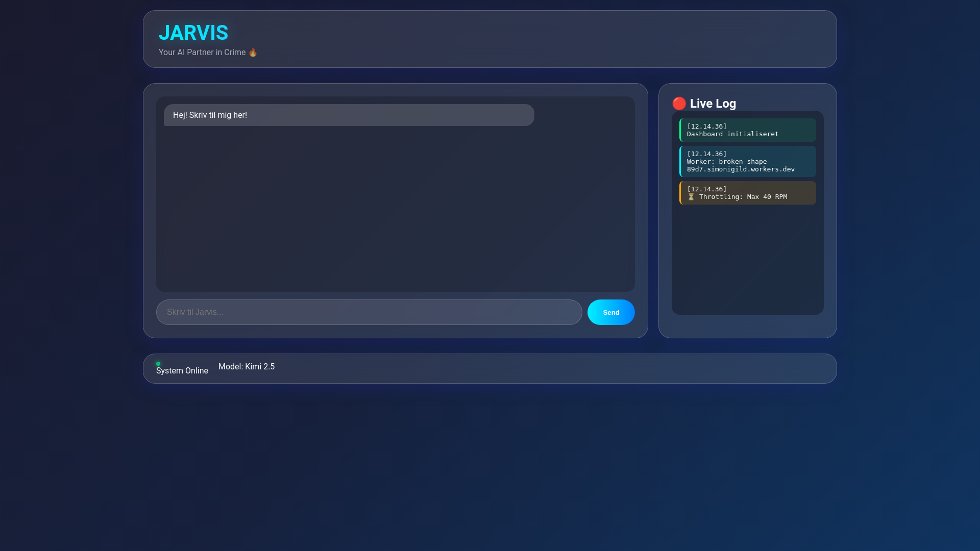Click the green System Online status dot
This screenshot has height=551, width=980.
(158, 364)
